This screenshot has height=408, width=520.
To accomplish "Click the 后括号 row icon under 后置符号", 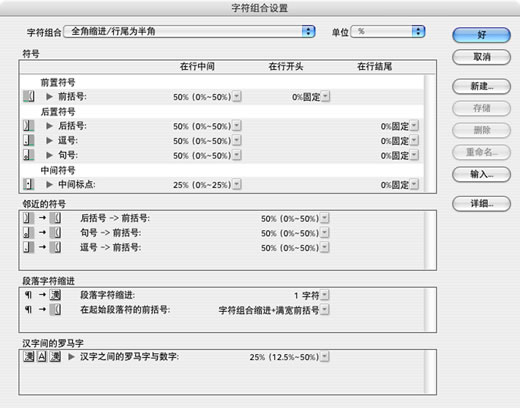I will tap(29, 126).
